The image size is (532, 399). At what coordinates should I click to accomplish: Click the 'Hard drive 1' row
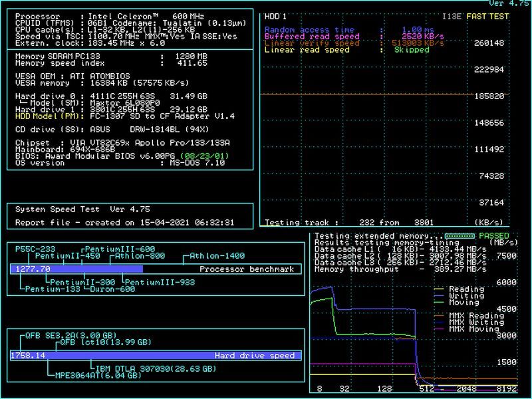pyautogui.click(x=111, y=110)
